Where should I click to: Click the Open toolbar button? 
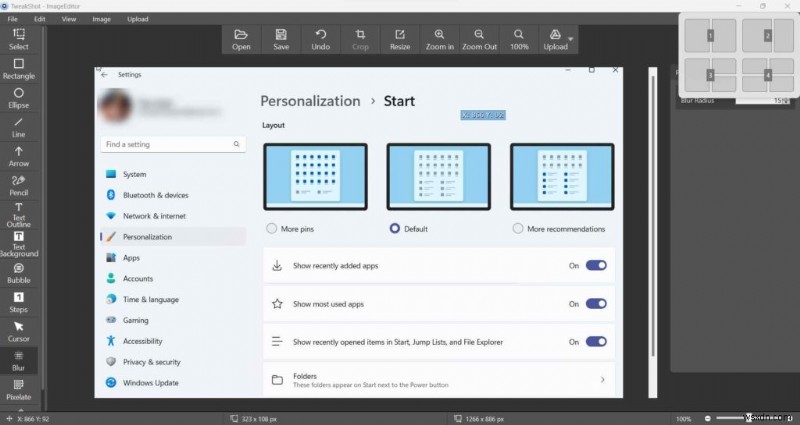pyautogui.click(x=241, y=40)
